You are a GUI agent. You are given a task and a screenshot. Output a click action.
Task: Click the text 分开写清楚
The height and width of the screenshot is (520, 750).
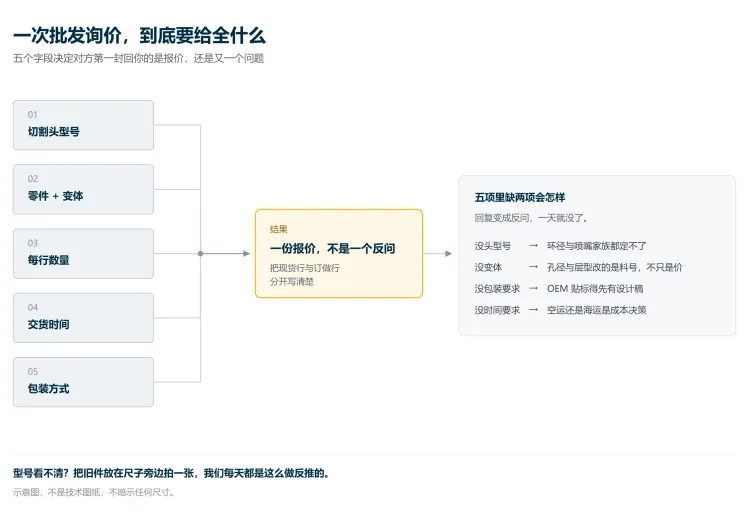(292, 281)
